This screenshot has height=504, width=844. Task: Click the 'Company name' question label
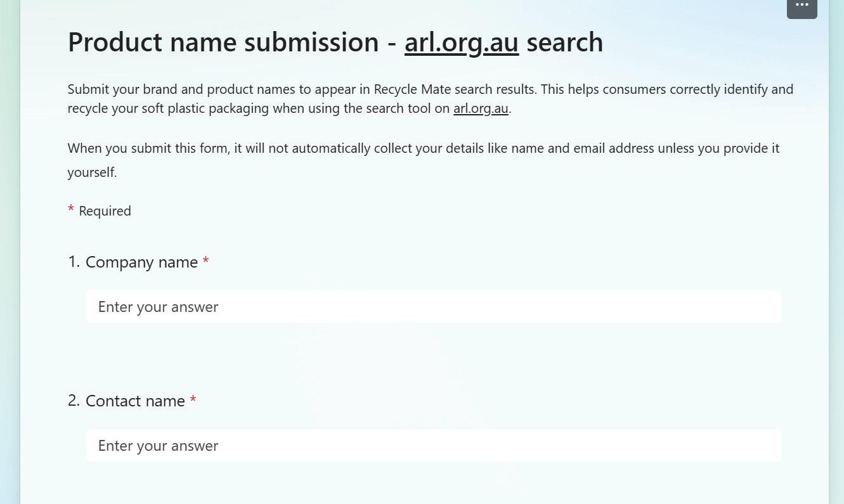pyautogui.click(x=141, y=262)
